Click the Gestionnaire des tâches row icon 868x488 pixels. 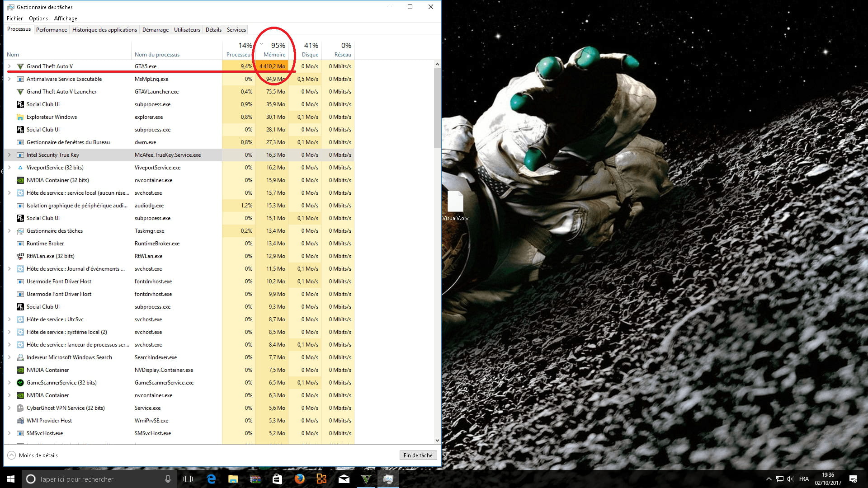[20, 231]
